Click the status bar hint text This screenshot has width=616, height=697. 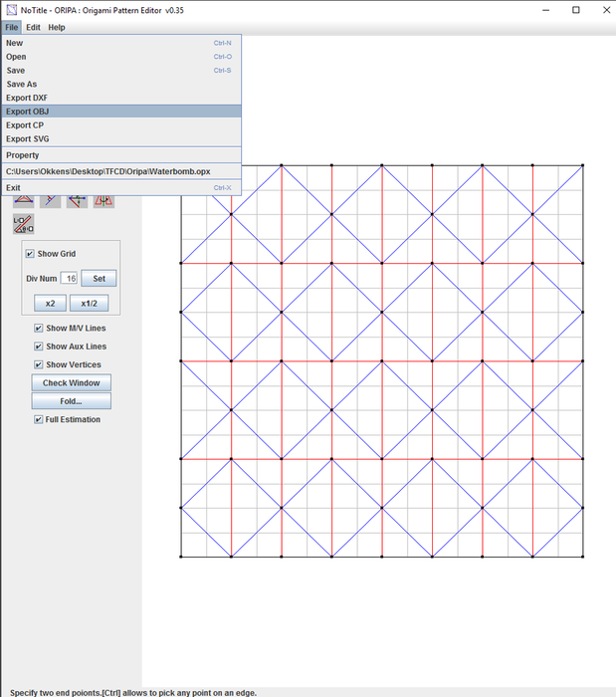[133, 693]
